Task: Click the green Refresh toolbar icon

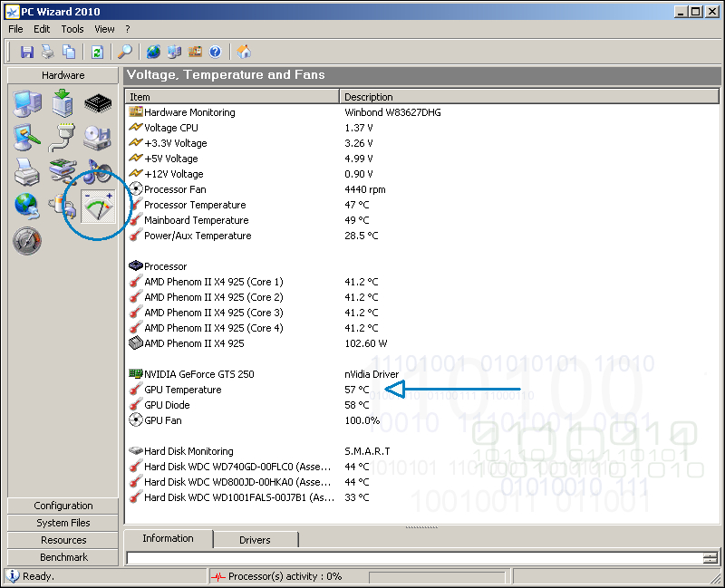Action: click(x=97, y=52)
